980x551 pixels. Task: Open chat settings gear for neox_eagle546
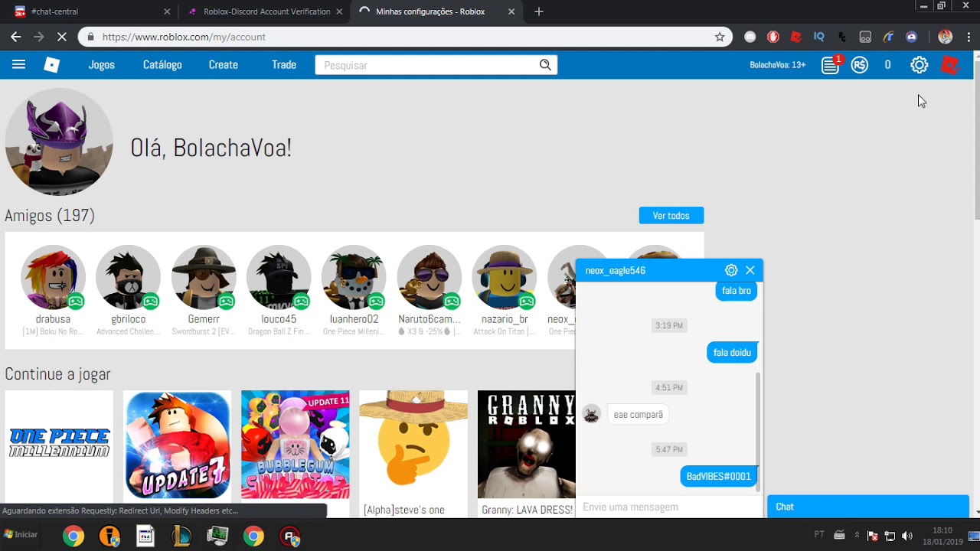coord(731,270)
